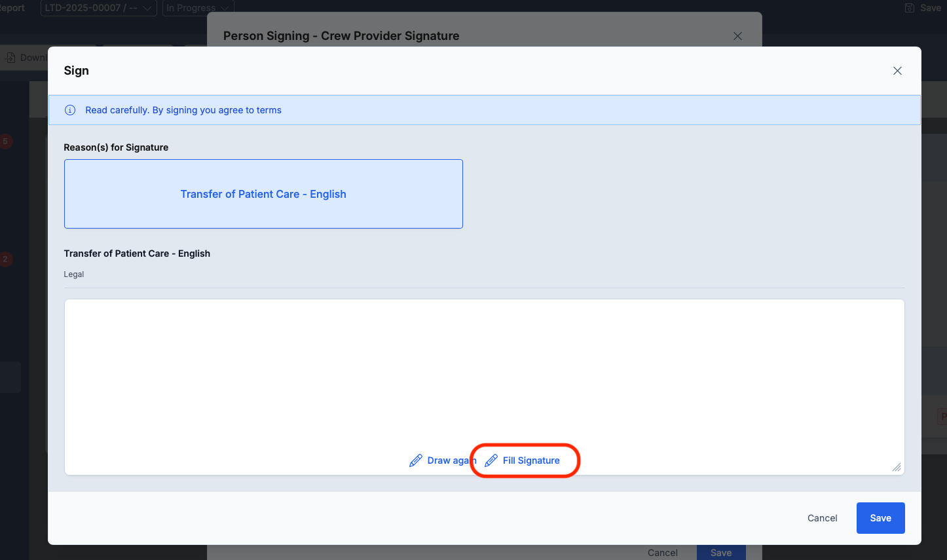
Task: Click the Report tab in top bar
Action: (12, 8)
